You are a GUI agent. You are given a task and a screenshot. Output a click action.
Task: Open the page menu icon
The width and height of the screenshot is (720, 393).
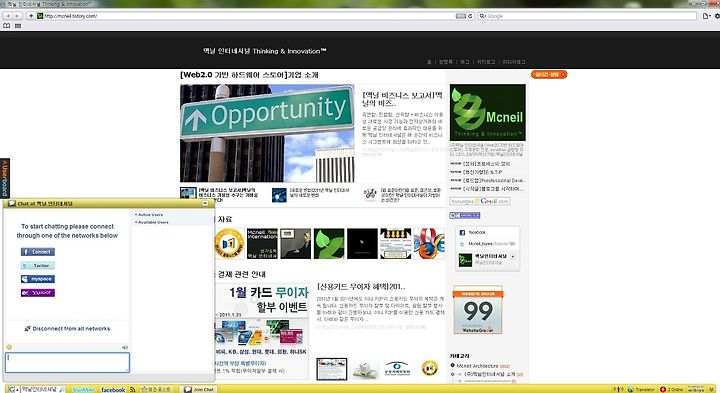706,16
